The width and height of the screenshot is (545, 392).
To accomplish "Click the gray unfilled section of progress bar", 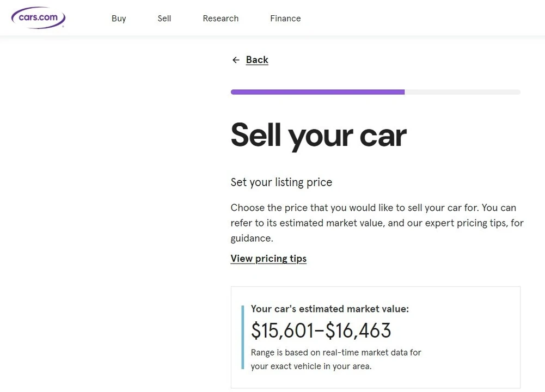I will (463, 92).
